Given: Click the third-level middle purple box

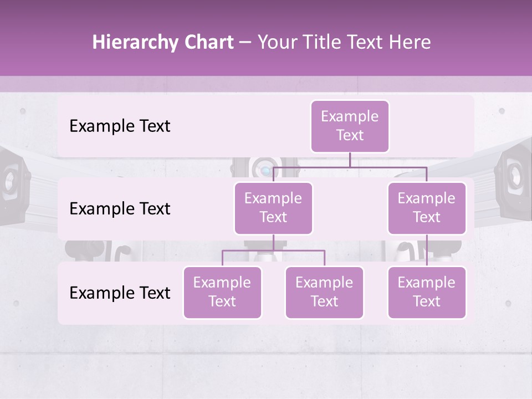Looking at the screenshot, I should pos(324,293).
